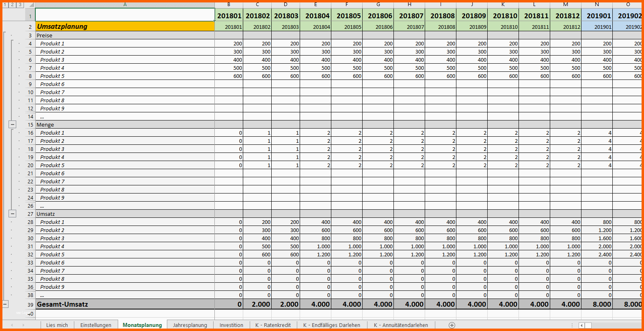Screen dimensions: 644x331
Task: Select row 2 header
Action: (x=30, y=26)
